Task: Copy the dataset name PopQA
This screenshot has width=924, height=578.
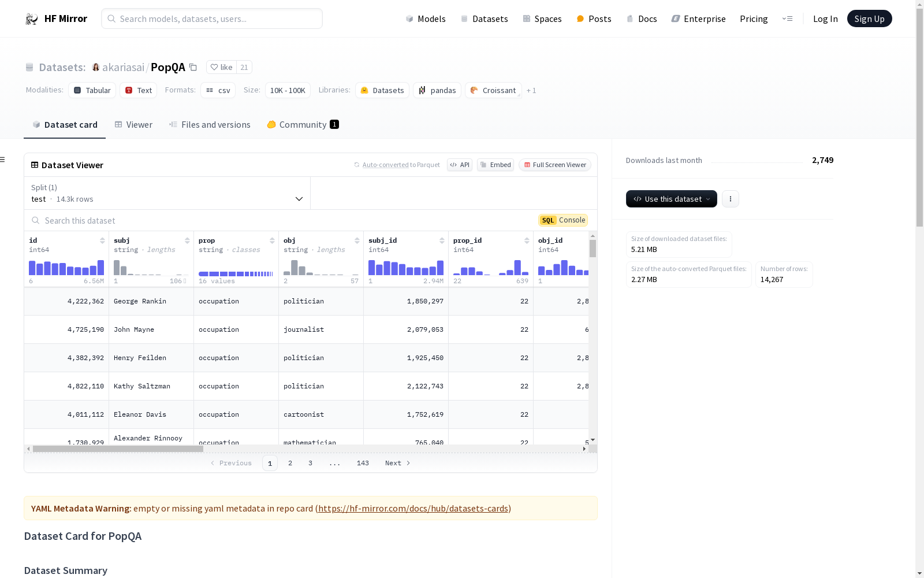Action: coord(193,68)
